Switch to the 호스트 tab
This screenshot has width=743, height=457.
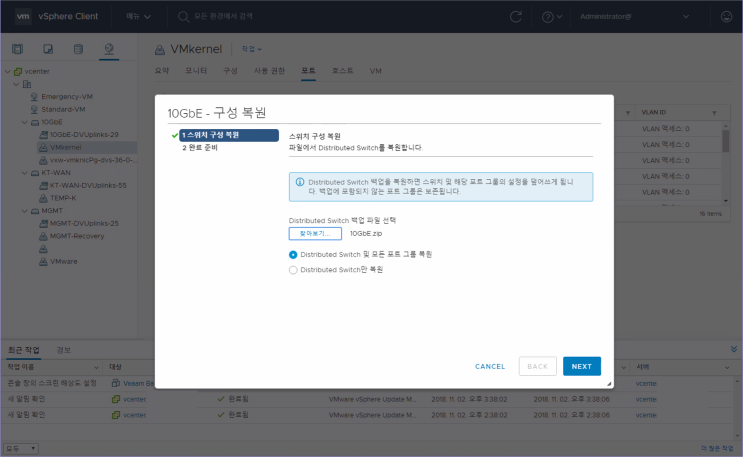coord(343,71)
